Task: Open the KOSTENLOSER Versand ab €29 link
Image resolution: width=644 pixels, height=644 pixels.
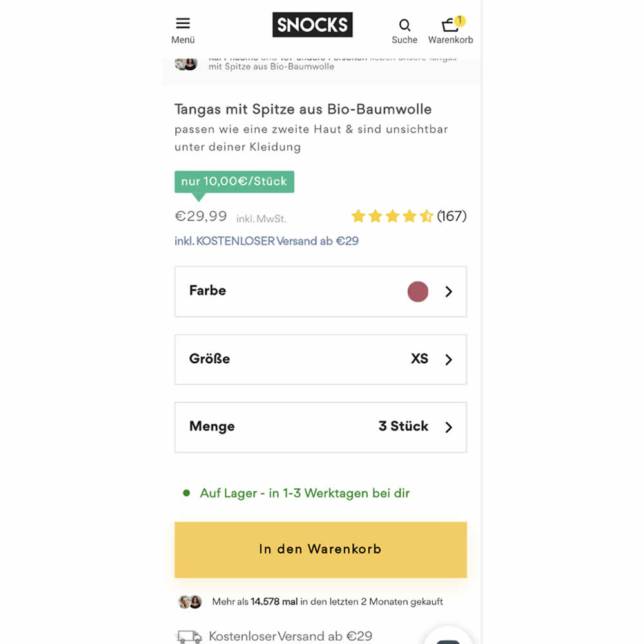Action: point(267,241)
